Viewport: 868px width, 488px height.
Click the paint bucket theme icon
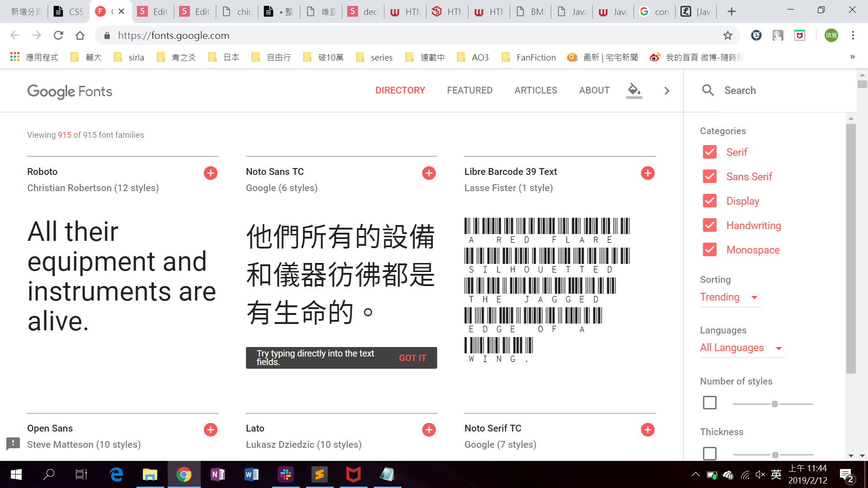634,89
